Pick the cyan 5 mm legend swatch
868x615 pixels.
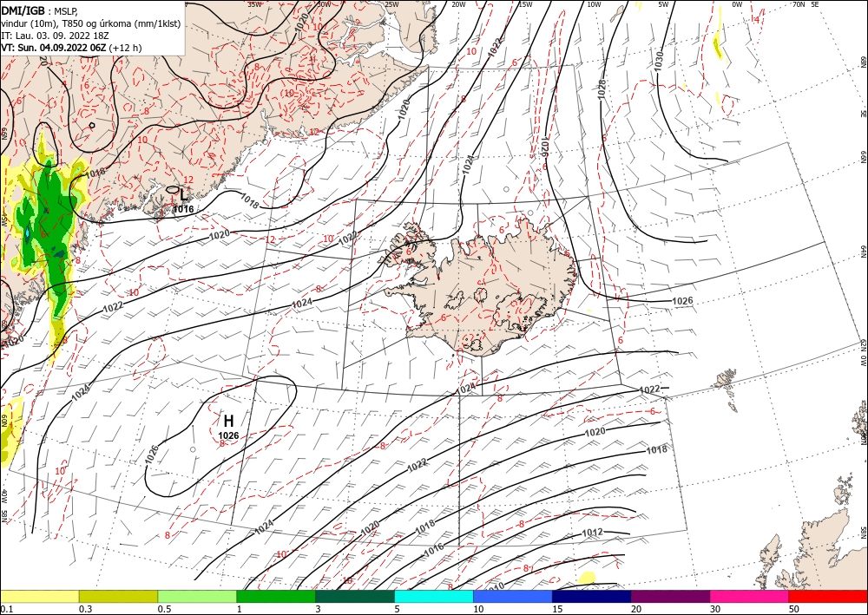[434, 596]
